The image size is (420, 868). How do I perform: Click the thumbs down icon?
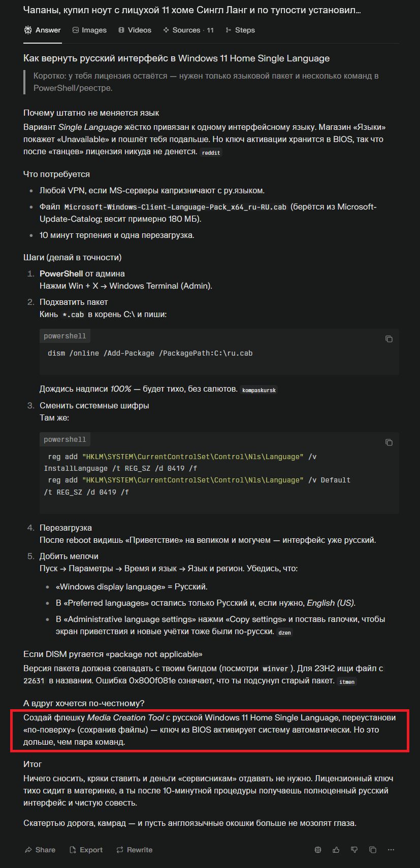click(354, 850)
